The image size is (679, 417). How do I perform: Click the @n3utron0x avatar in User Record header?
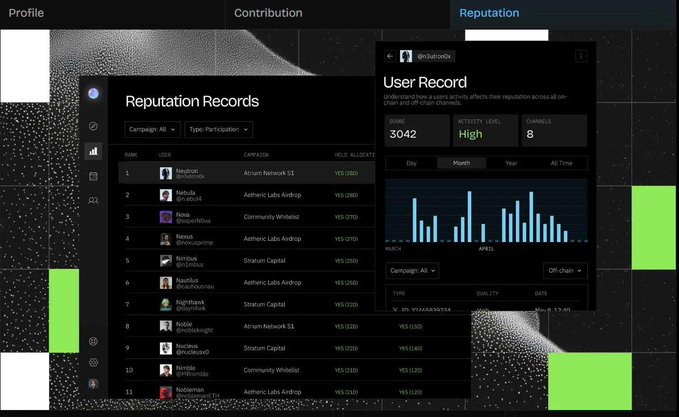click(406, 56)
